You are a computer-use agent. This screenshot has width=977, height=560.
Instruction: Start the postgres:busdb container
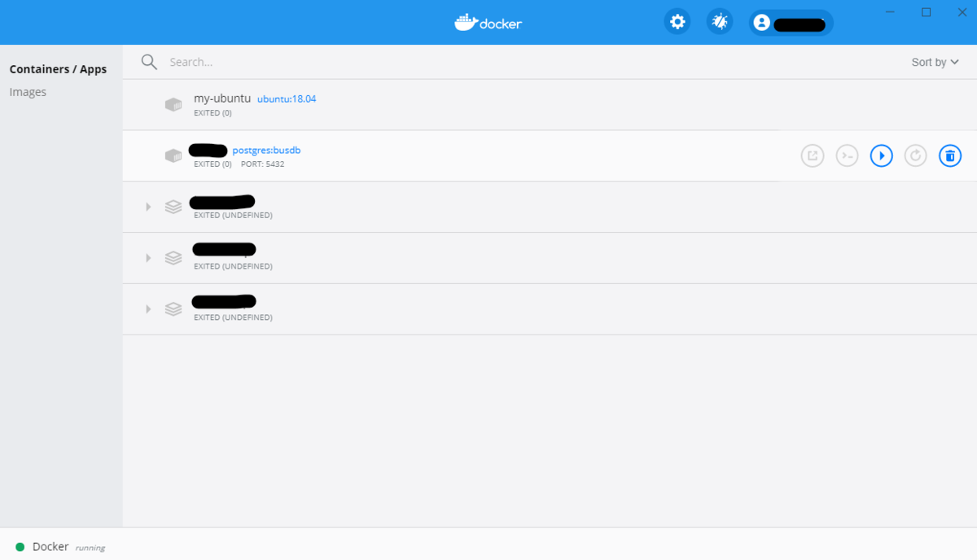(x=882, y=155)
